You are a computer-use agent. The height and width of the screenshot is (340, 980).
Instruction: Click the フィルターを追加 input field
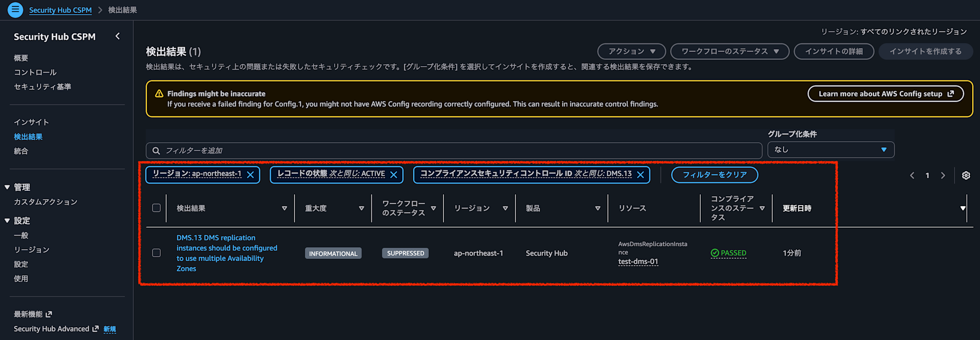click(x=454, y=151)
